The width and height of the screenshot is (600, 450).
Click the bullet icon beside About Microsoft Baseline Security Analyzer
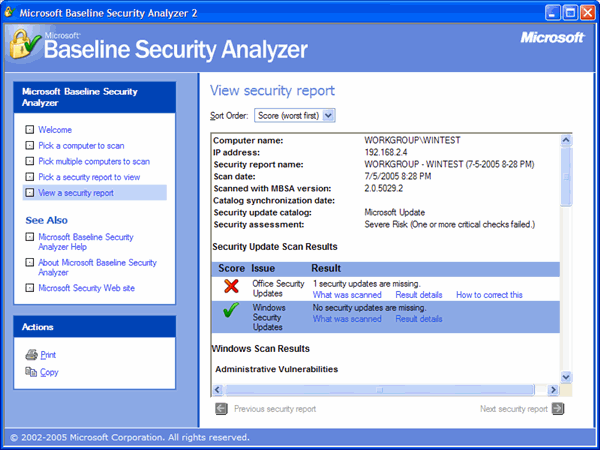29,262
